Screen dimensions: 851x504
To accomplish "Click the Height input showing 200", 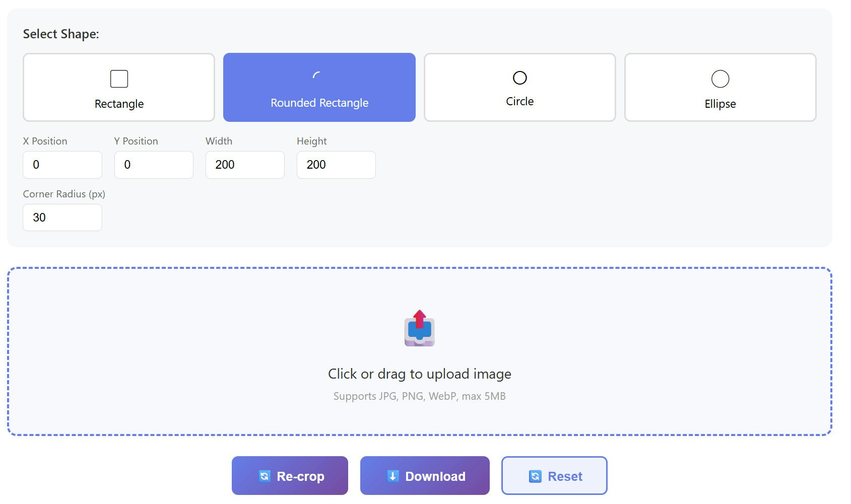I will tap(336, 165).
